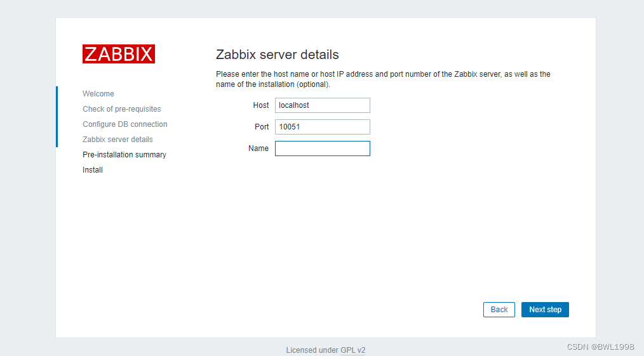Click the ZABBIX logo
The height and width of the screenshot is (356, 644).
tap(119, 54)
